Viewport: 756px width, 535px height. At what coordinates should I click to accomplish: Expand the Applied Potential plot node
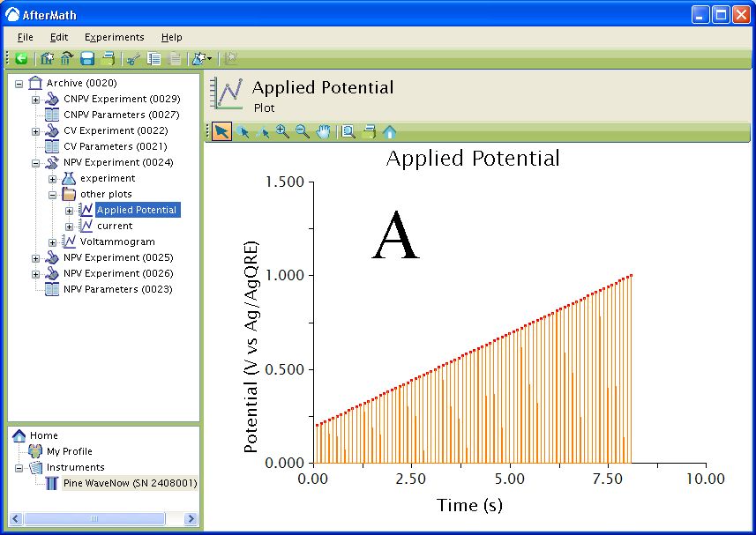pos(70,211)
